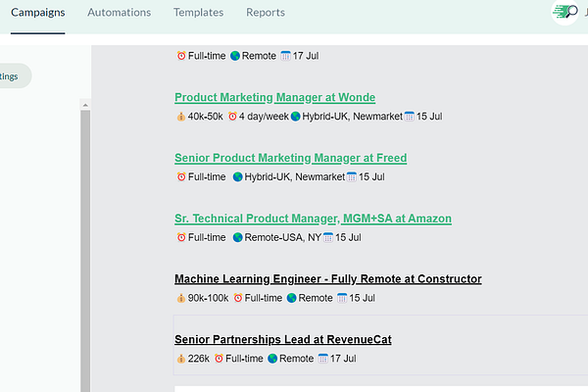Click globe icon in Wonde job row
Viewport: 588px width, 392px height.
click(x=296, y=117)
